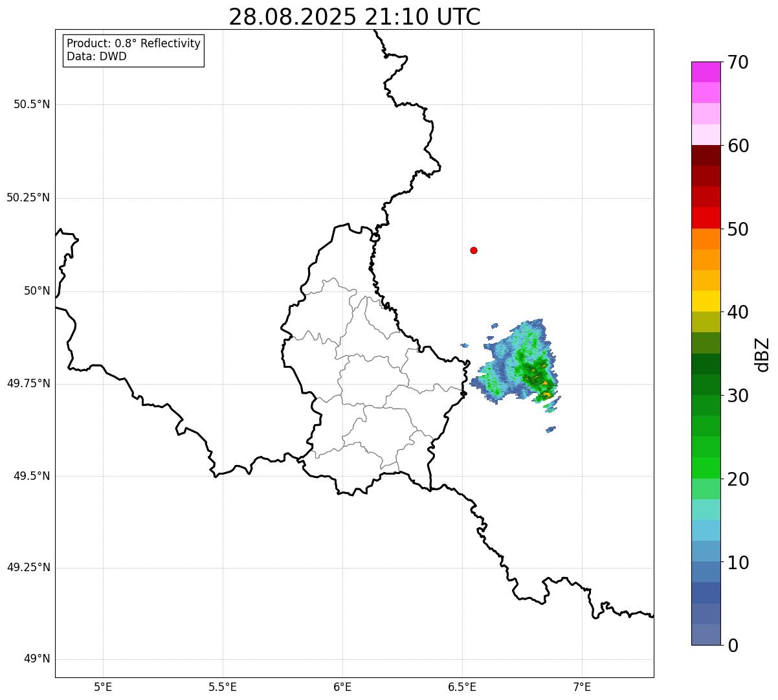Click the 5°E longitude label
The width and height of the screenshot is (778, 700).
pyautogui.click(x=103, y=686)
